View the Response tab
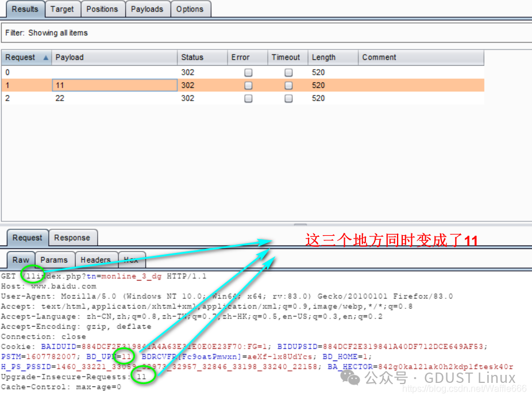 [73, 237]
